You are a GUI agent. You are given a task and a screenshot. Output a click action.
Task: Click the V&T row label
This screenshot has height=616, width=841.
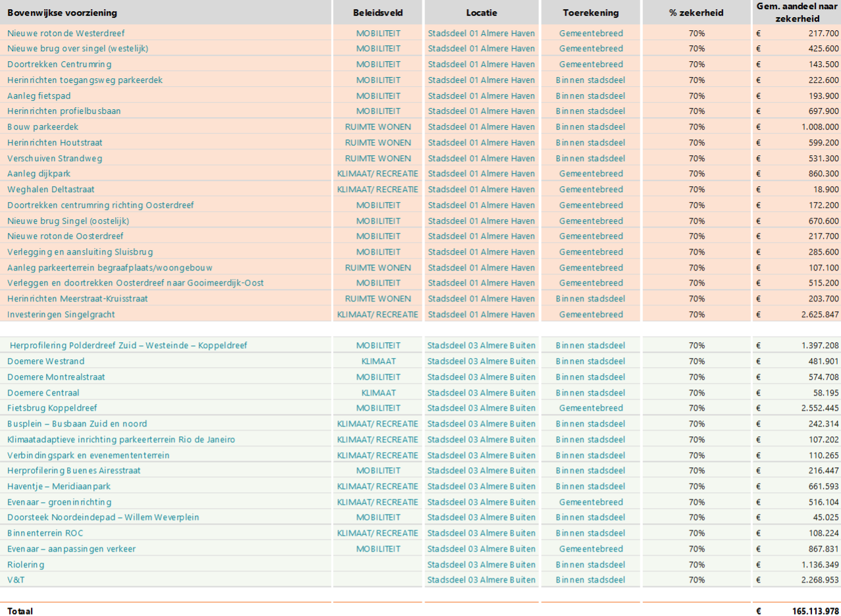pos(16,580)
